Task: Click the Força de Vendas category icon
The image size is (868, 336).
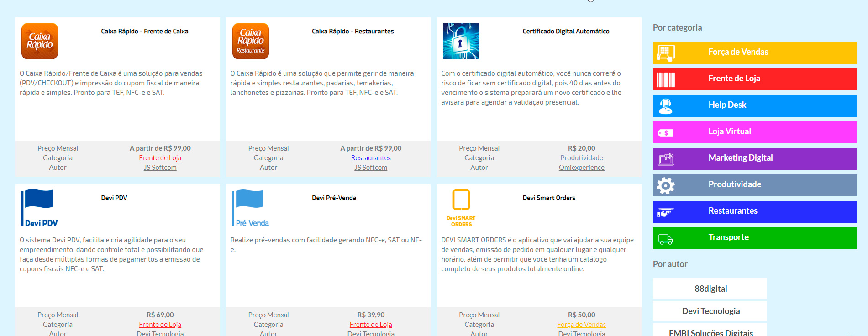Action: (x=666, y=53)
